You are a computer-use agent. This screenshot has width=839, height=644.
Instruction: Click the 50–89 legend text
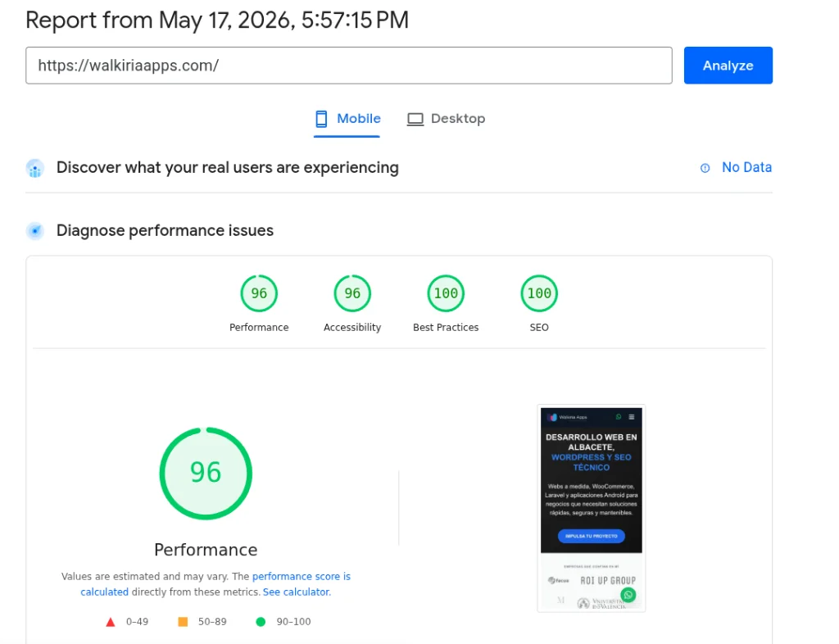(x=212, y=622)
